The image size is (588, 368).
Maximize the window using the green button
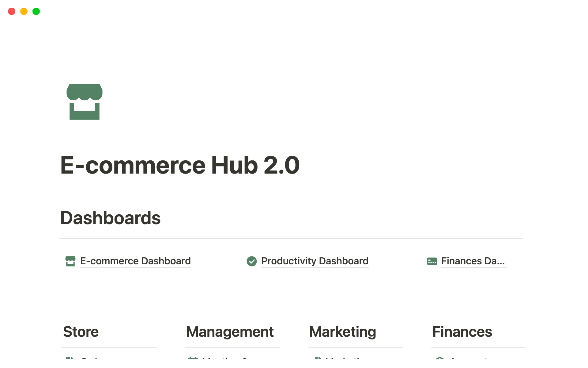[36, 11]
